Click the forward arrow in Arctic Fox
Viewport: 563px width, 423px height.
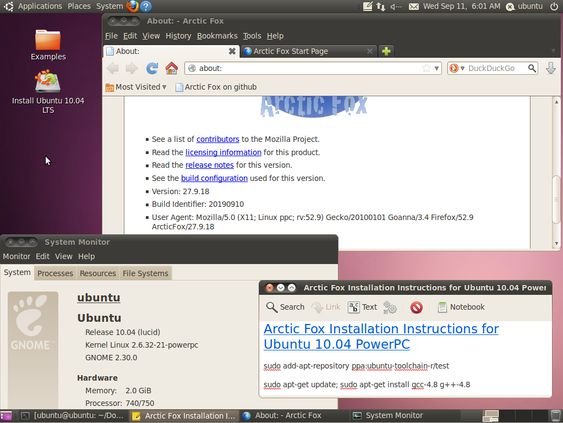[131, 68]
